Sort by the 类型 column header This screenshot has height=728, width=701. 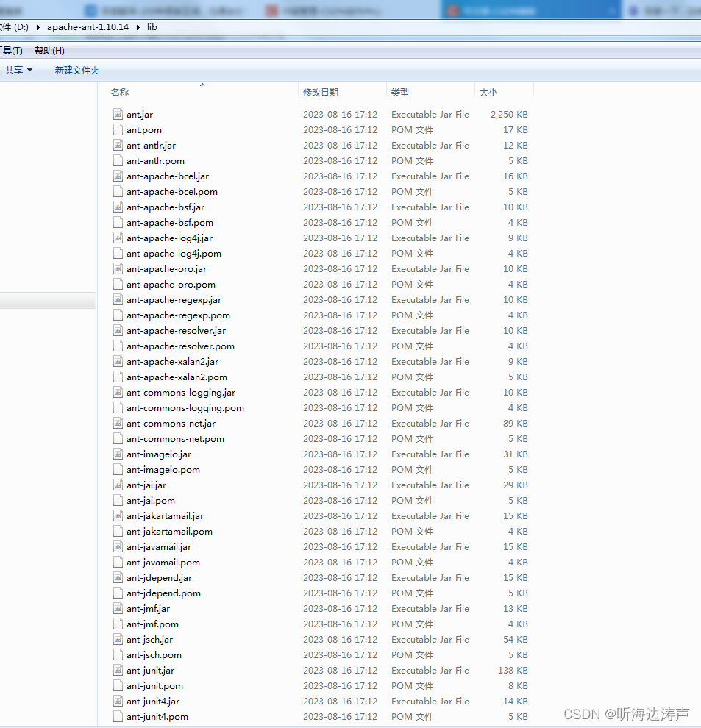(x=400, y=93)
